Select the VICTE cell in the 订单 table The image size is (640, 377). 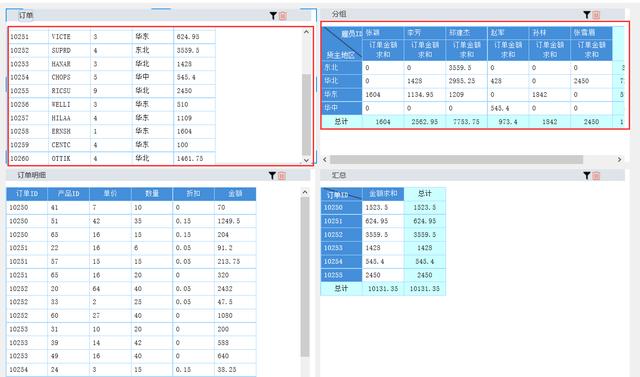coord(69,37)
